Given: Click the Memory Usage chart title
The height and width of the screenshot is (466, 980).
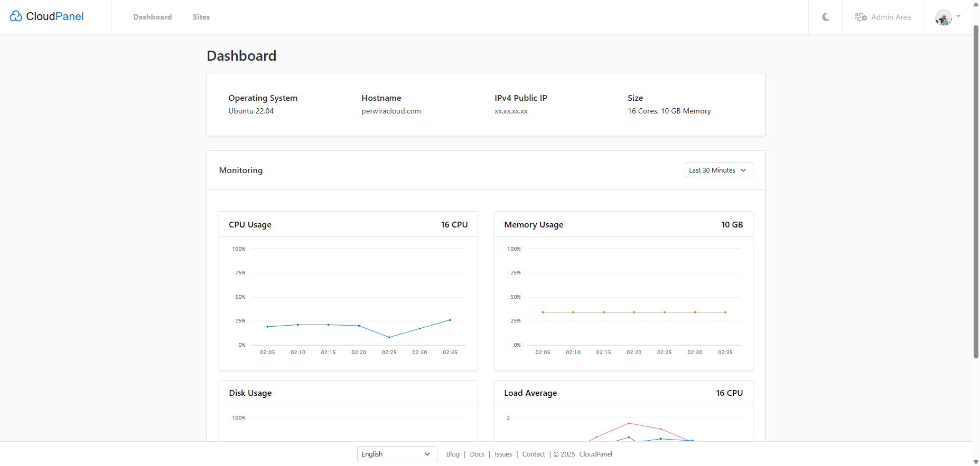Looking at the screenshot, I should 534,224.
